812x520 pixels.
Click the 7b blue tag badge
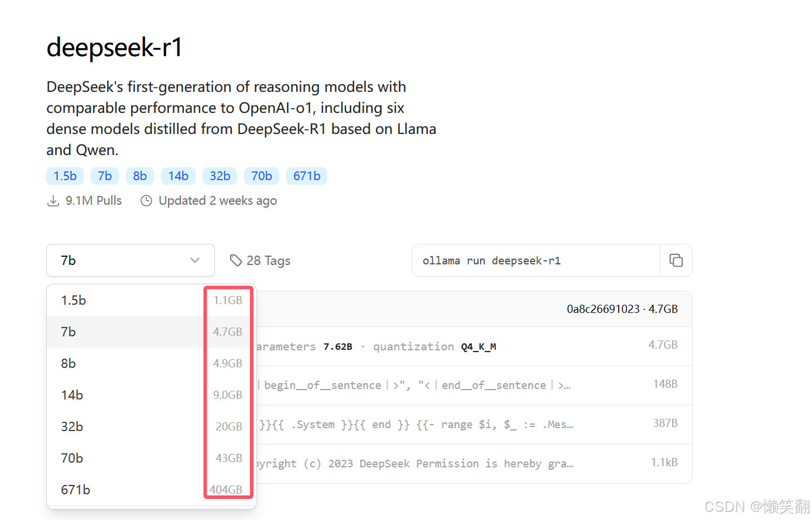[104, 175]
